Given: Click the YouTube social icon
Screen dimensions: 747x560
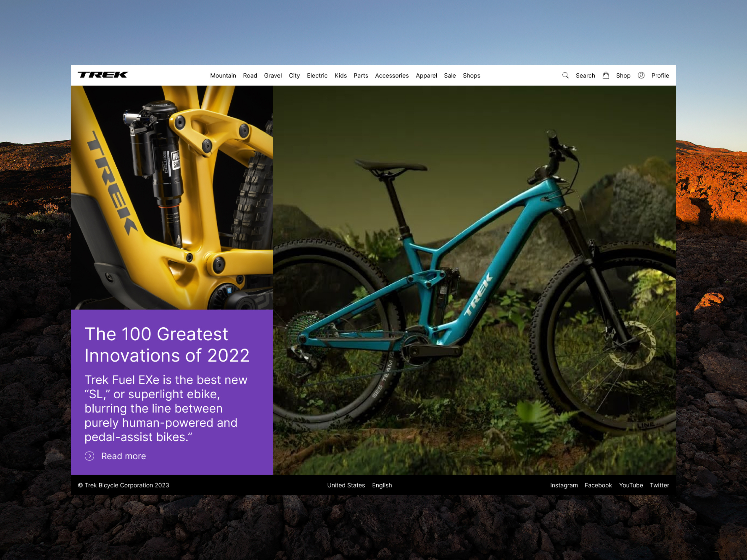Looking at the screenshot, I should [x=631, y=485].
